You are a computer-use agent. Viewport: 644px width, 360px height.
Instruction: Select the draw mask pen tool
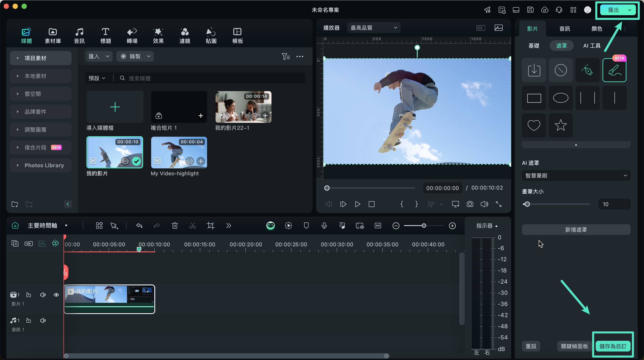tap(587, 70)
